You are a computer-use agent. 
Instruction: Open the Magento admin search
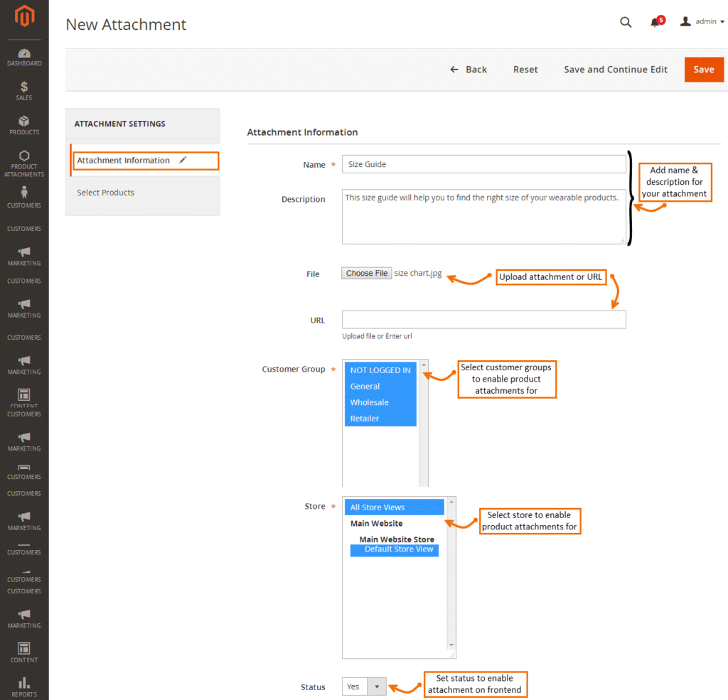click(x=626, y=22)
